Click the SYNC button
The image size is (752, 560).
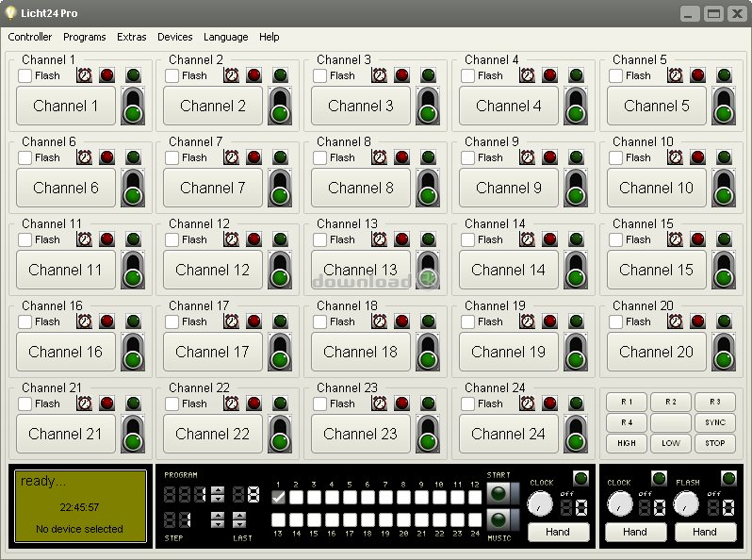click(x=714, y=422)
